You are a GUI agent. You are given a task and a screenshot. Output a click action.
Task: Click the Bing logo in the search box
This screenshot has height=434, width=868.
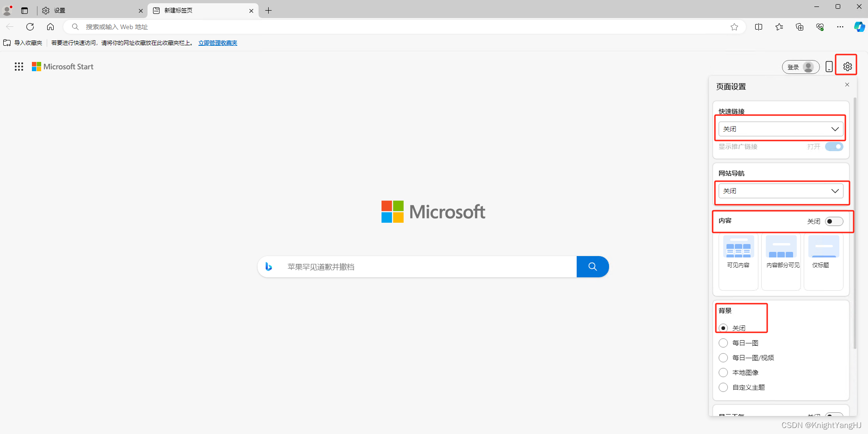click(x=269, y=267)
